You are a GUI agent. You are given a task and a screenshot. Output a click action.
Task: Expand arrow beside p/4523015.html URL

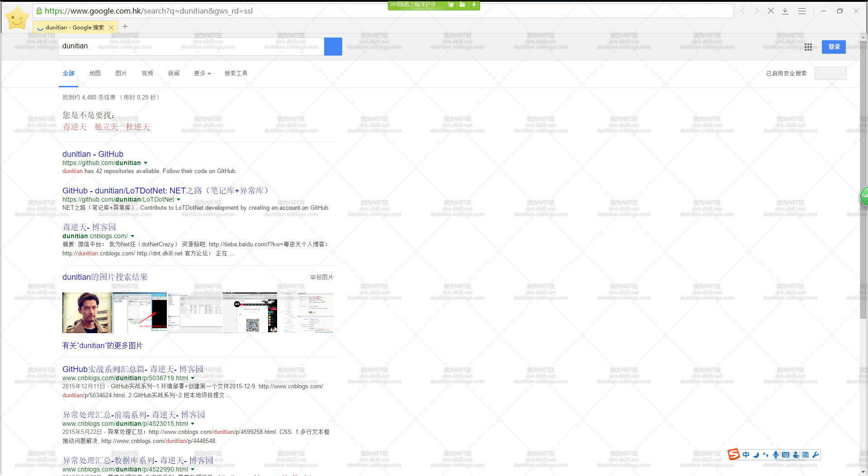pos(193,424)
